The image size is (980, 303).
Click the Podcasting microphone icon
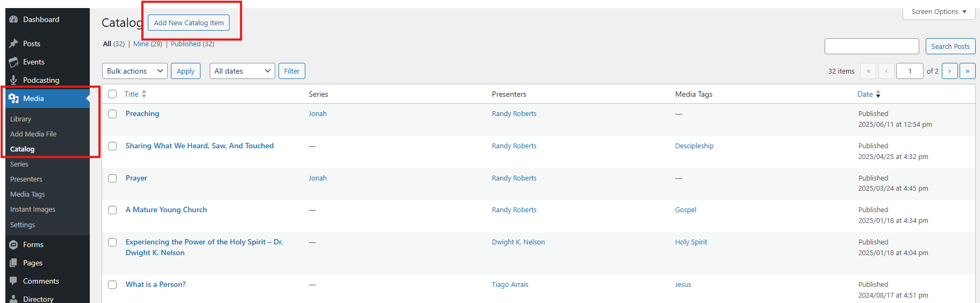point(13,80)
